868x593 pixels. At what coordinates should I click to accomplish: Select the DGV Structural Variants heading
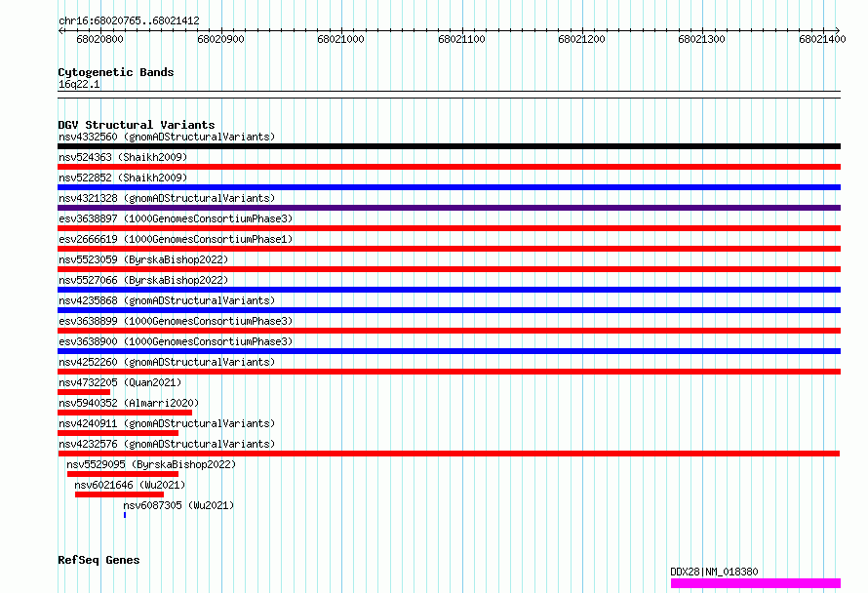click(137, 125)
